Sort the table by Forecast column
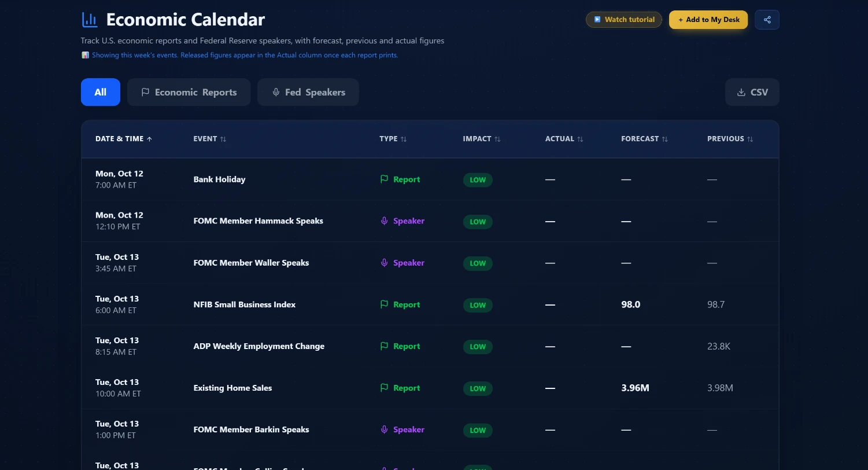The image size is (868, 470). coord(645,139)
